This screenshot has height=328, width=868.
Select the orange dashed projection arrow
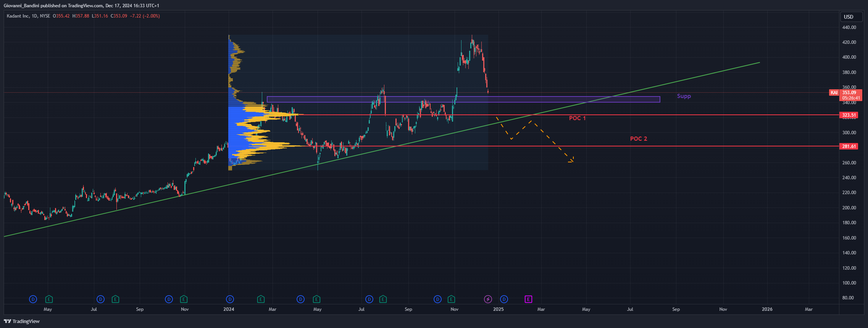pyautogui.click(x=552, y=141)
